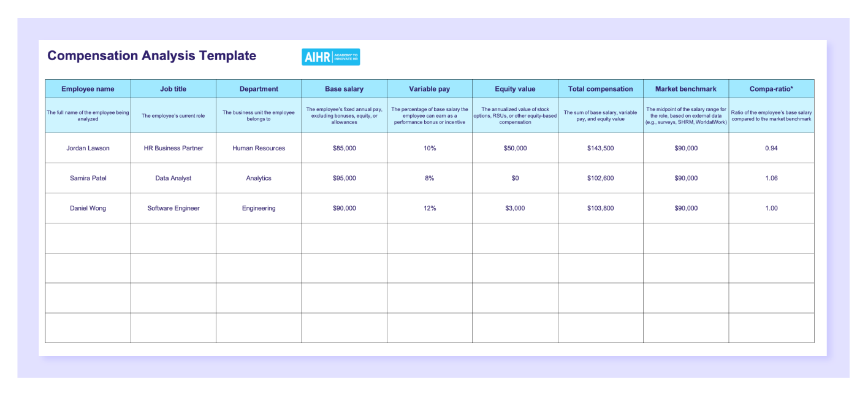
Task: Click the empty cell below Daniel Wong's name
Action: point(88,238)
